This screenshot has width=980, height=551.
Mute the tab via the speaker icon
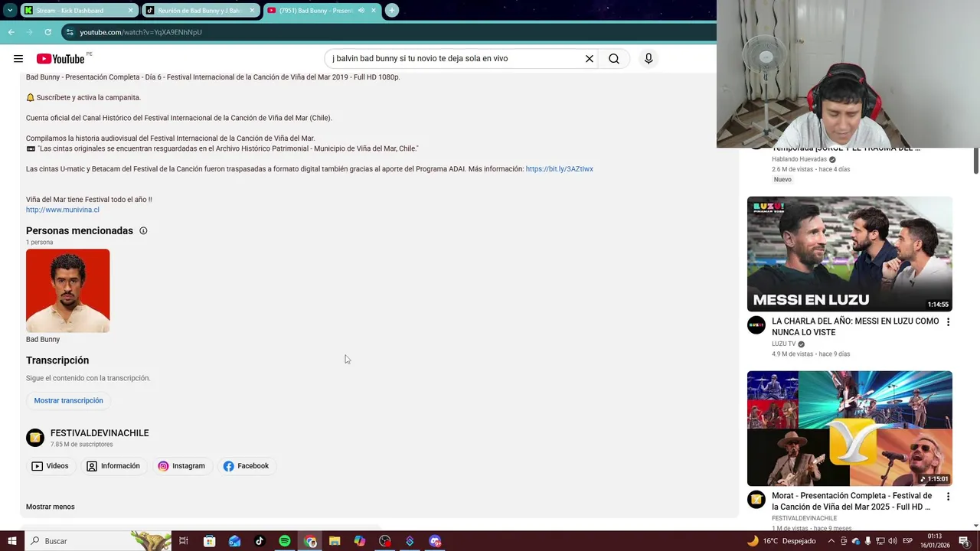pos(361,10)
